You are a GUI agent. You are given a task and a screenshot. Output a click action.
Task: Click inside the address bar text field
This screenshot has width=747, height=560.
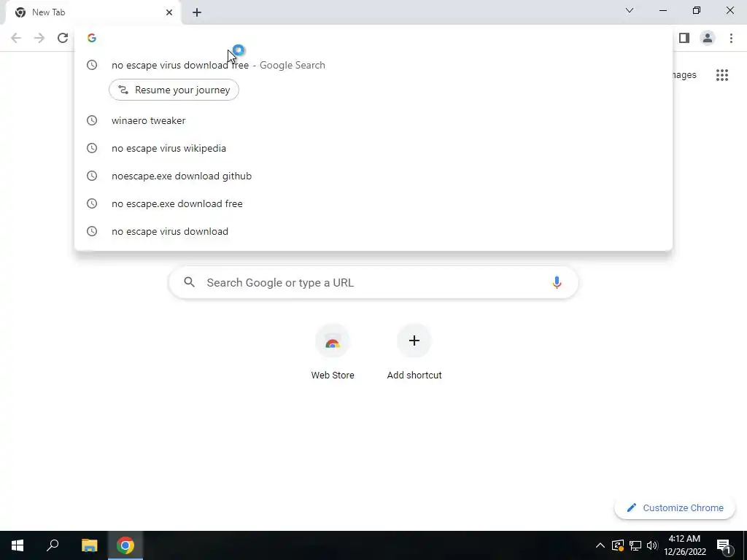tap(381, 38)
